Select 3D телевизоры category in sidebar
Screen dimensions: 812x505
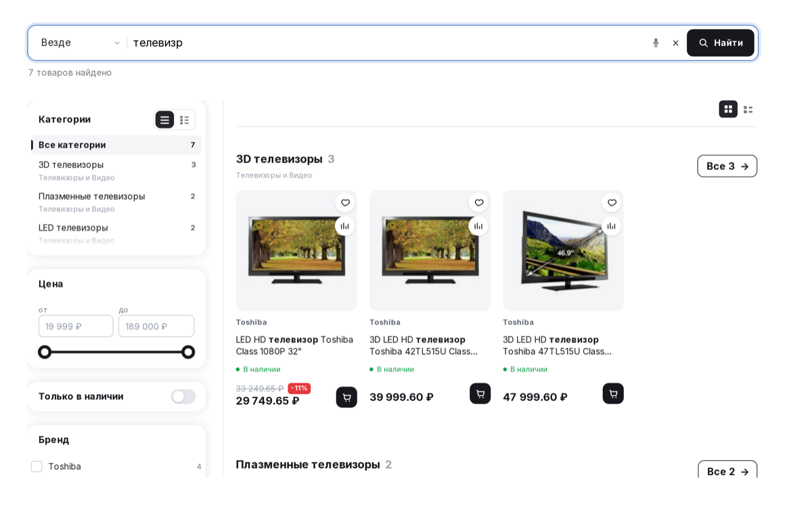(116, 170)
